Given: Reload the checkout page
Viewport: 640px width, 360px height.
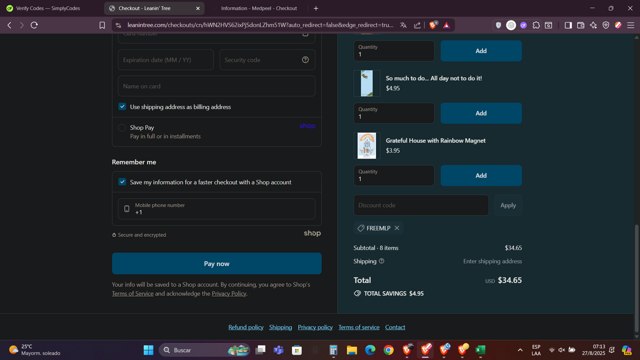Looking at the screenshot, I should point(34,25).
